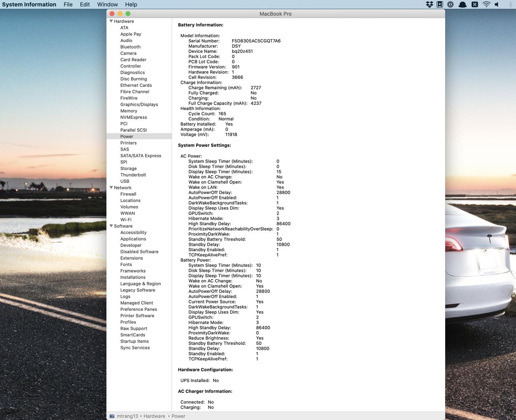Open the Window menu
Image resolution: width=516 pixels, height=420 pixels.
[107, 4]
